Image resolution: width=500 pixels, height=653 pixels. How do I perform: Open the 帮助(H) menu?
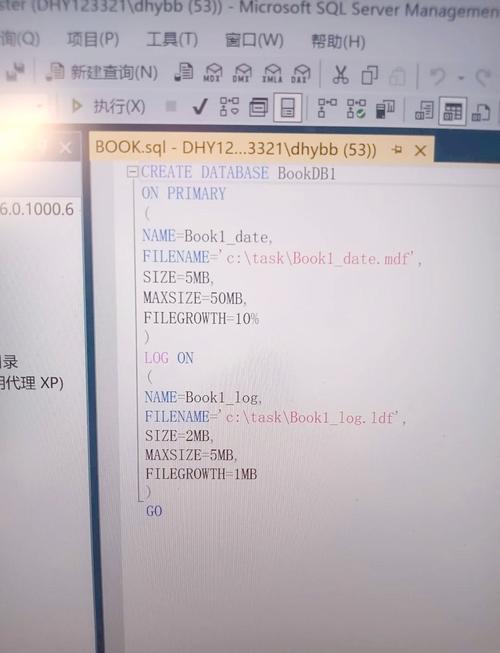[338, 42]
